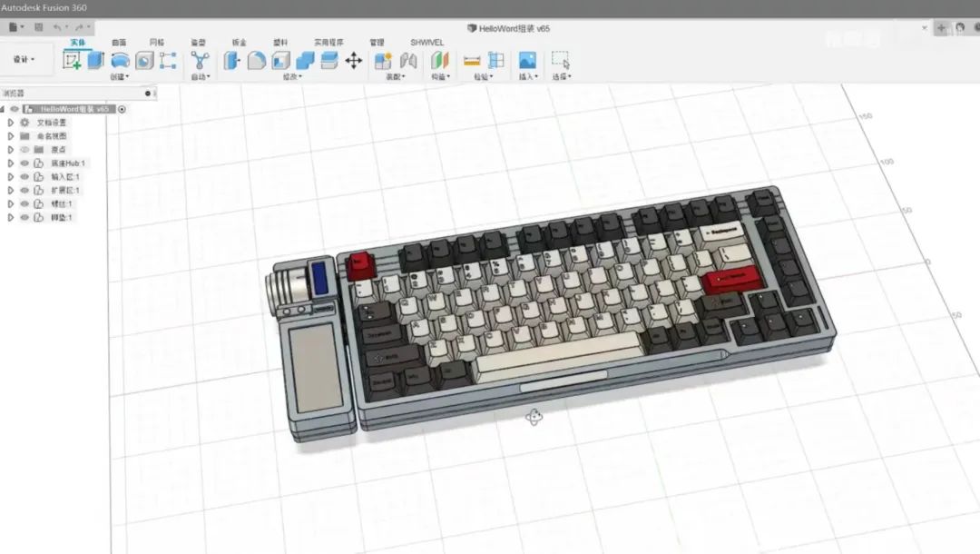
Task: Click the Save icon in the quick access bar
Action: pyautogui.click(x=39, y=27)
